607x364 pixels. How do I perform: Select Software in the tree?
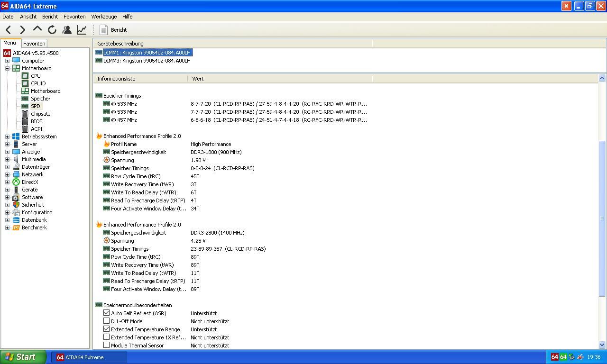(x=32, y=197)
